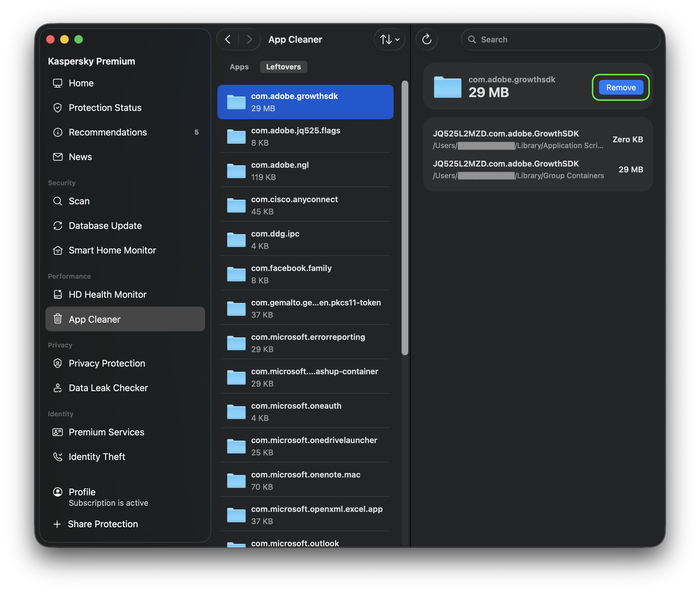
Task: Click the Protection Status shield icon
Action: coord(57,108)
